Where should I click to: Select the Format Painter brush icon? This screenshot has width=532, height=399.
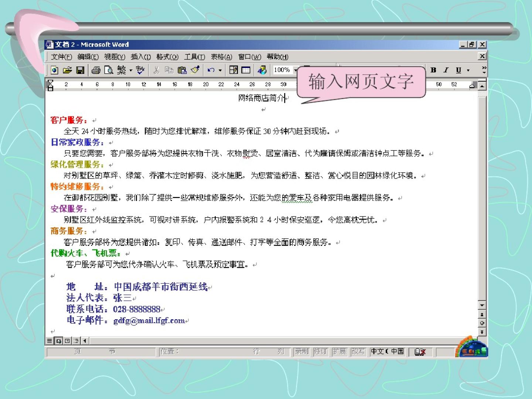195,70
